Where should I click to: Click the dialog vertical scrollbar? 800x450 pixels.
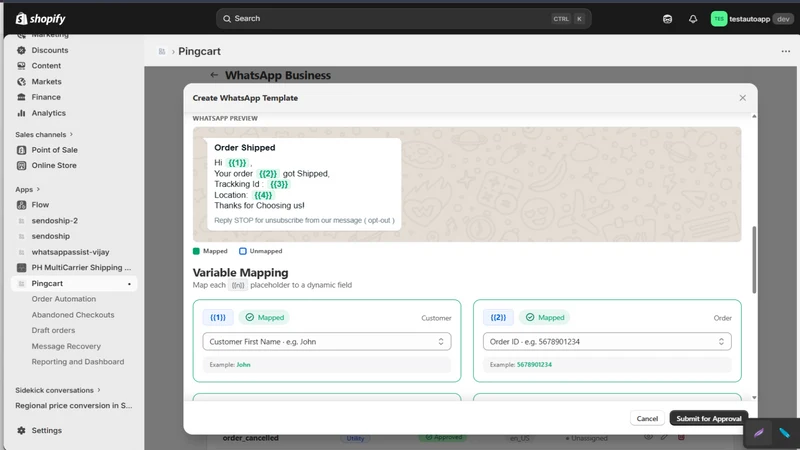[x=754, y=260]
